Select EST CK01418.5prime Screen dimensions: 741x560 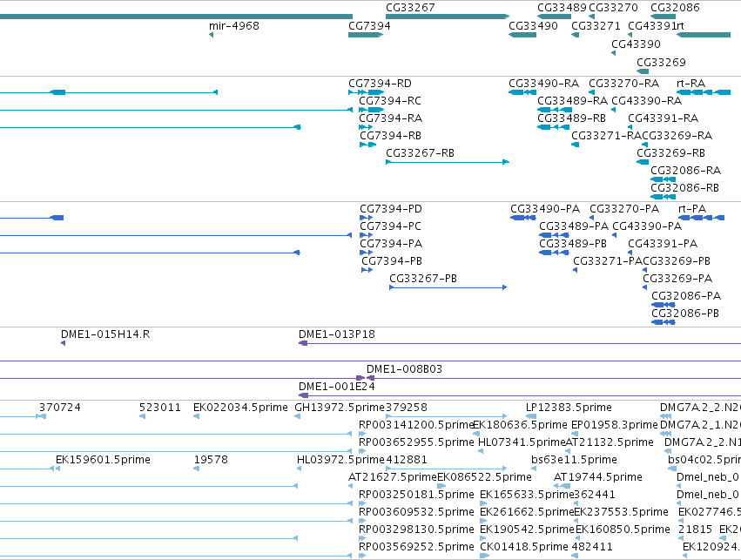click(524, 547)
